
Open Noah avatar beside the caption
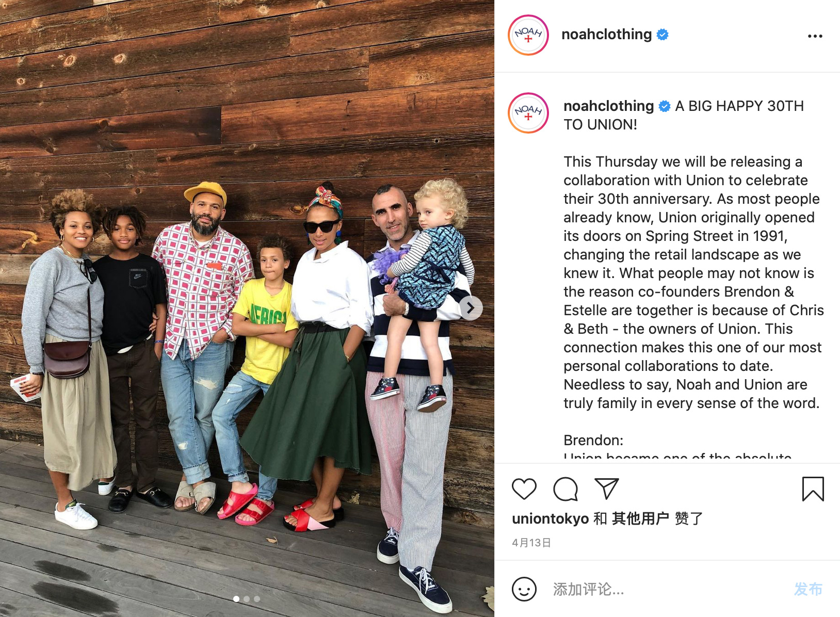pos(528,113)
